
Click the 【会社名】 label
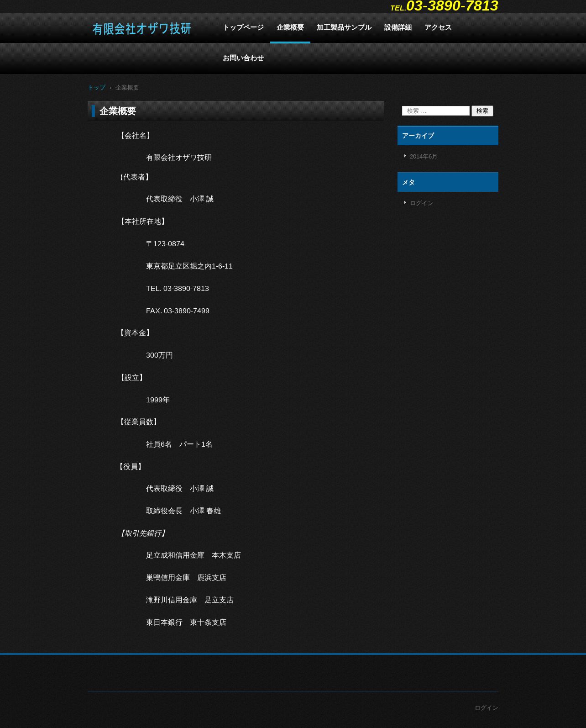(x=135, y=136)
